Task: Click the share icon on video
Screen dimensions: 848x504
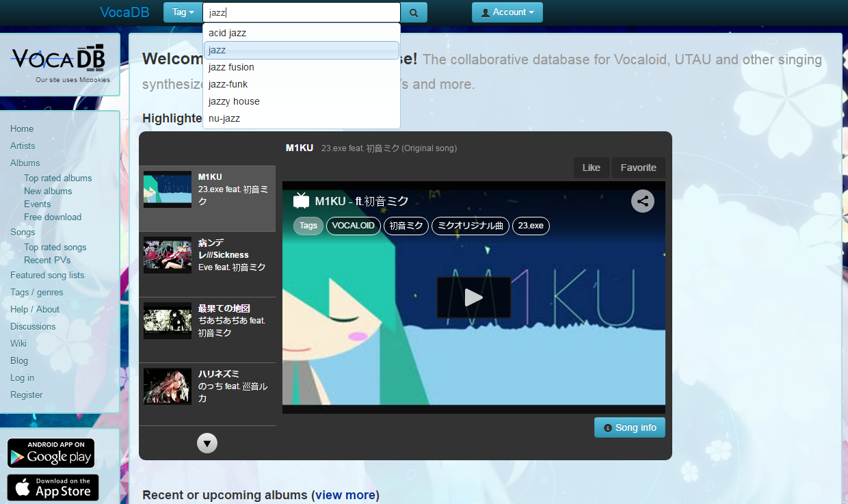Action: pos(643,201)
